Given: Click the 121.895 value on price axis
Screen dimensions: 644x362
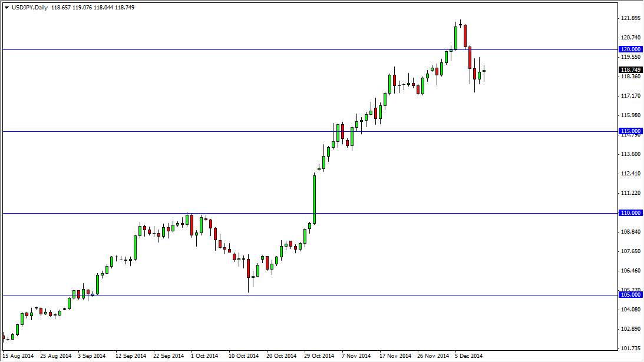Looking at the screenshot, I should tap(632, 18).
